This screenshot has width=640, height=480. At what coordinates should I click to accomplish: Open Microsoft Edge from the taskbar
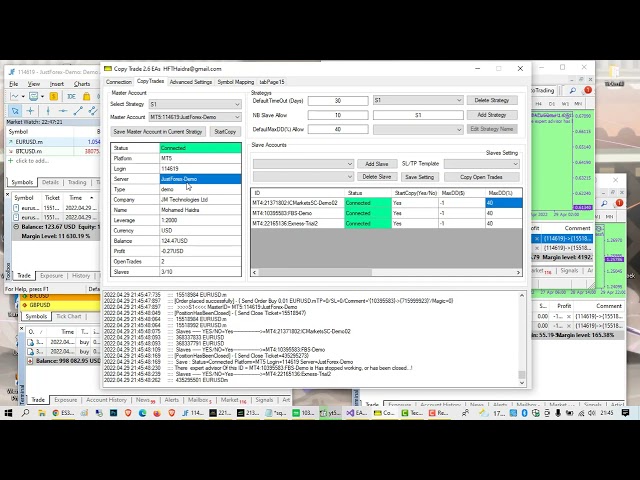(142, 413)
